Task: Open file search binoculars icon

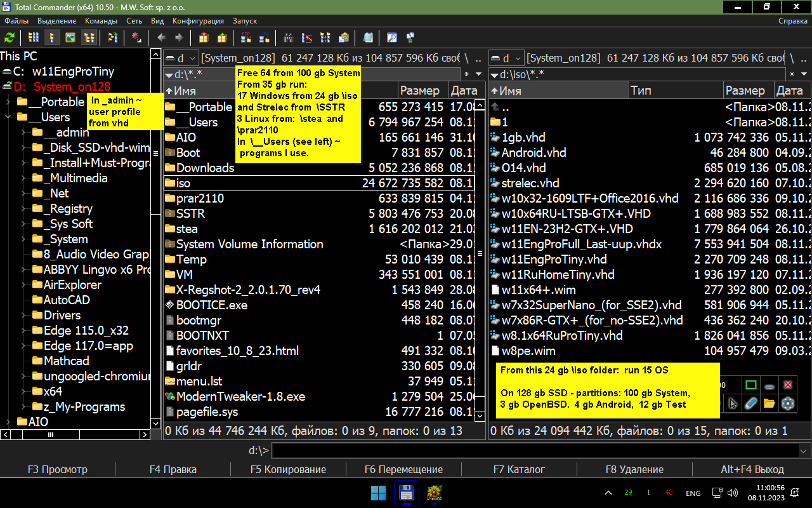Action: (x=289, y=37)
